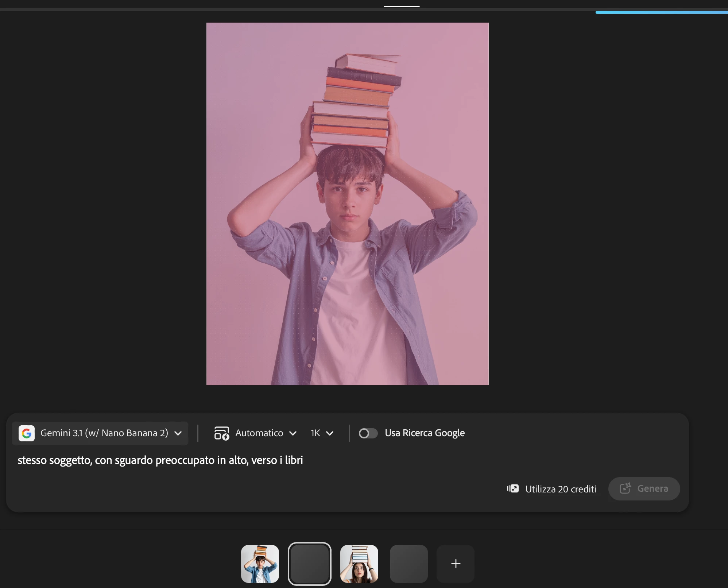Viewport: 728px width, 588px height.
Task: Click the plus icon to add a variation
Action: [x=456, y=564]
